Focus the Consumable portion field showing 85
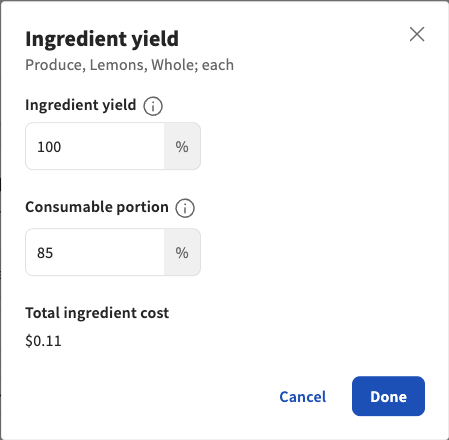 coord(95,252)
